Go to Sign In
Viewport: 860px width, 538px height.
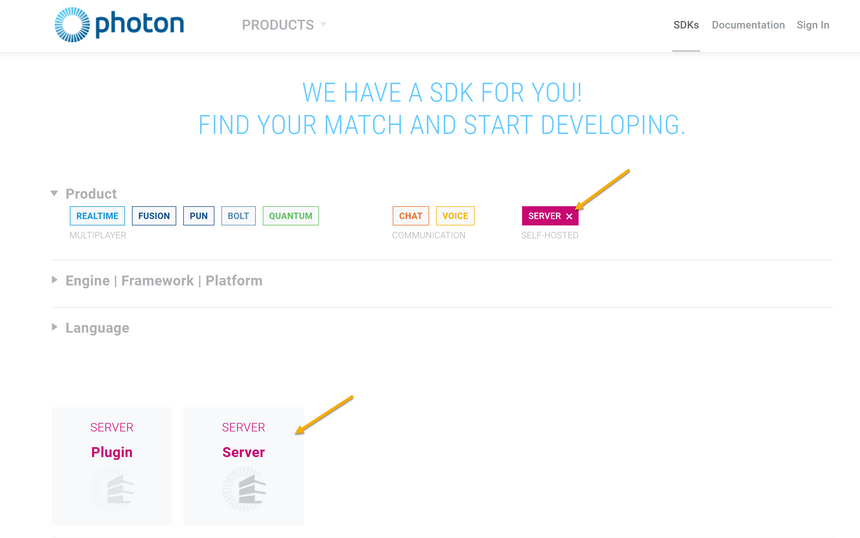click(x=813, y=25)
